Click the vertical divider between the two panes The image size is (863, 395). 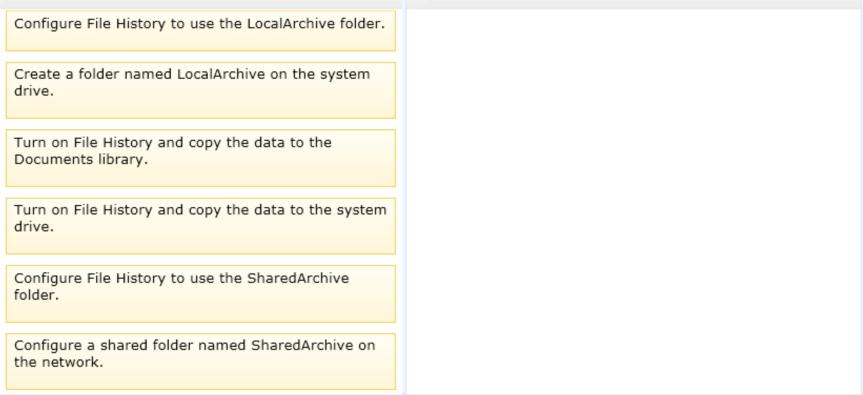(405, 198)
